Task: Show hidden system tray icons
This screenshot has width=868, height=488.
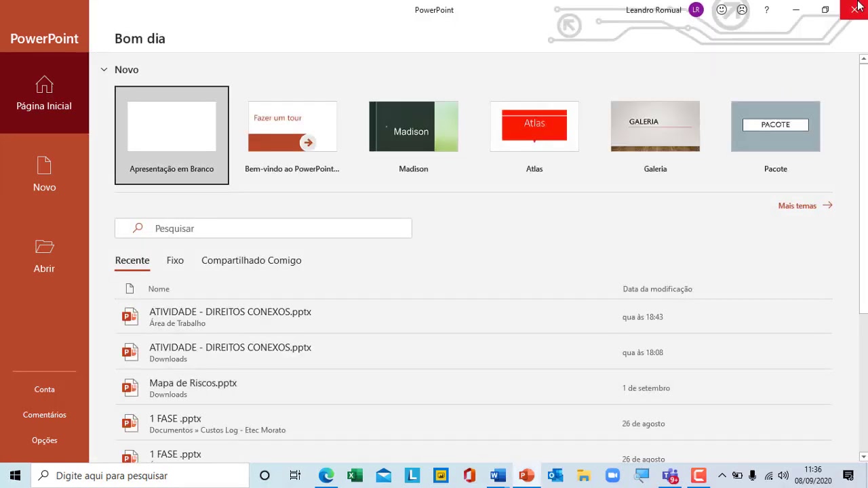Action: click(722, 476)
